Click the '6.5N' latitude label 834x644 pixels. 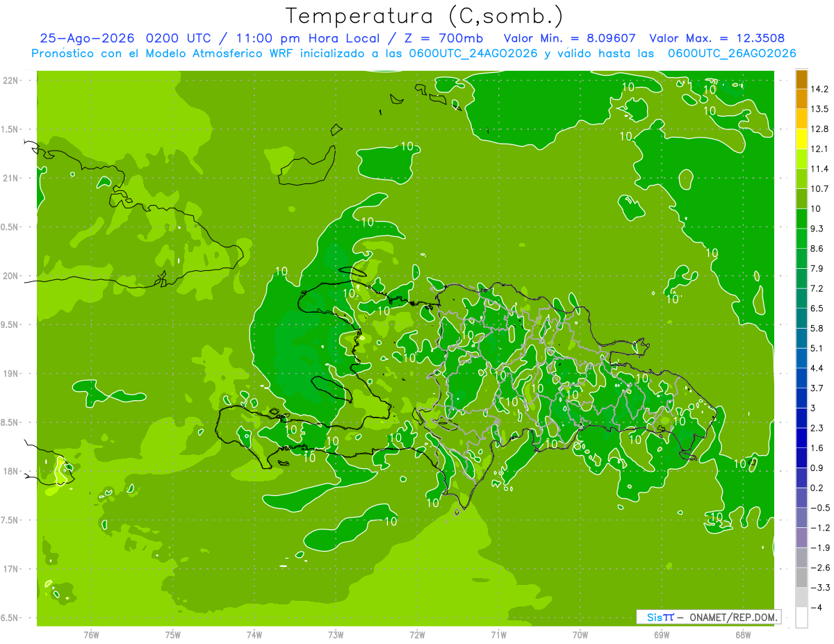(x=10, y=618)
